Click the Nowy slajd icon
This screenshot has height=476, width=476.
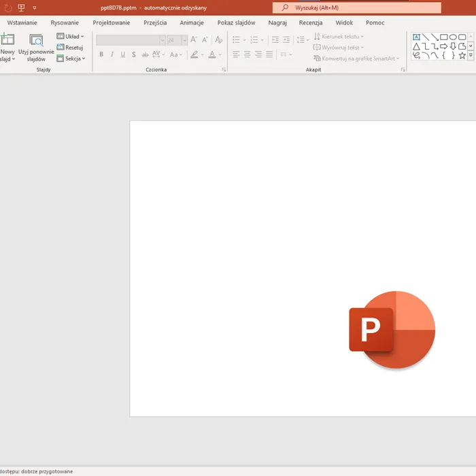(7, 40)
